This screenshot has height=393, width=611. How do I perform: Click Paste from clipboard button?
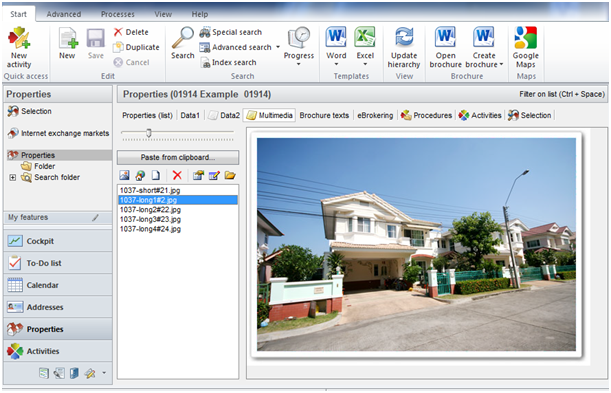coord(178,157)
